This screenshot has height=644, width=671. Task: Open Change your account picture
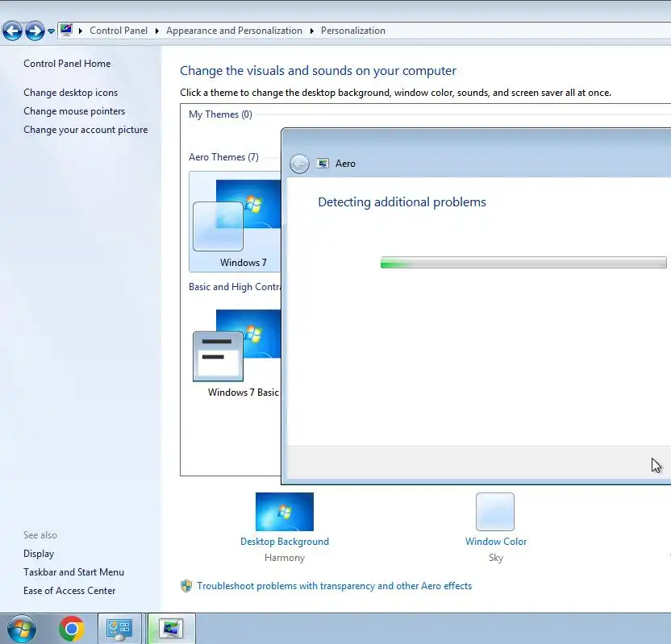(x=85, y=130)
